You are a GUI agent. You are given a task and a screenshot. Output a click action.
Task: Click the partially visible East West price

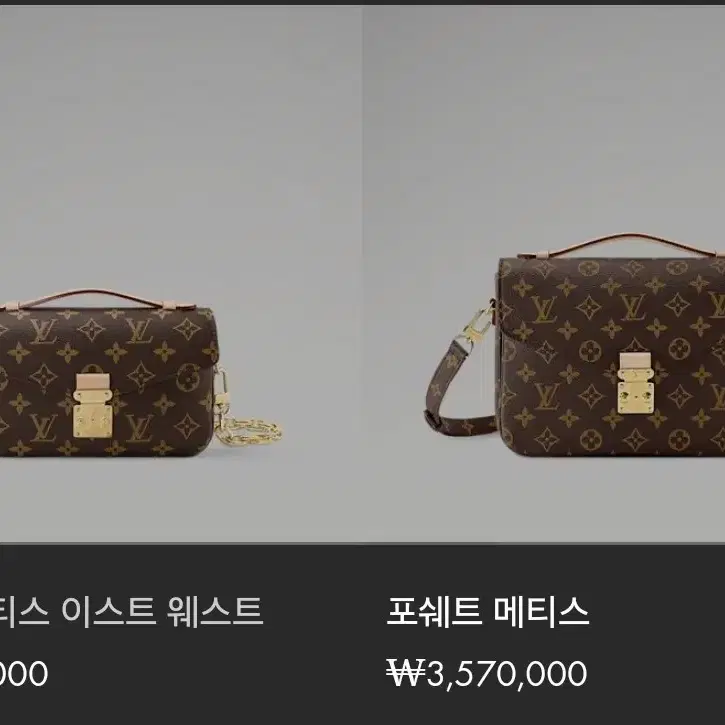(24, 673)
